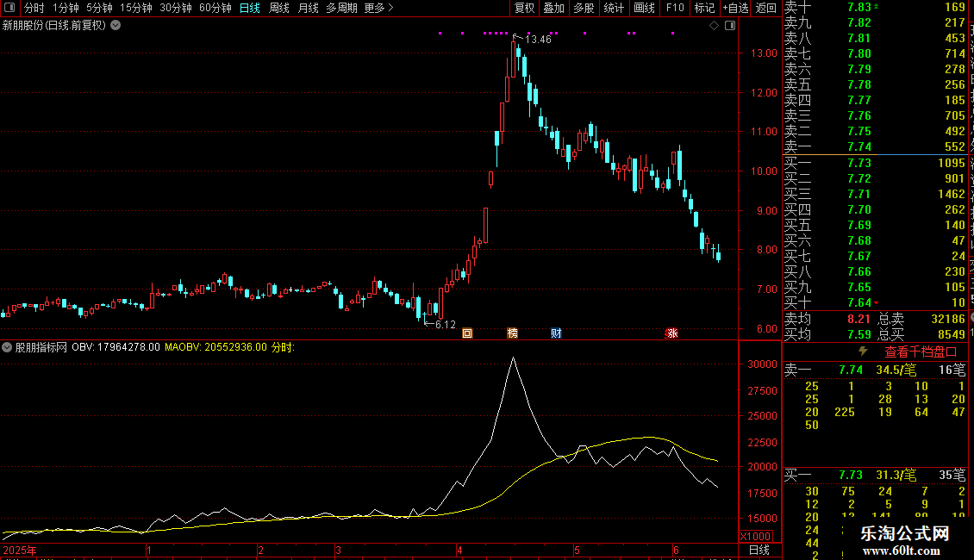Click the 6.12 low price marker
This screenshot has height=560, width=974.
pos(446,324)
